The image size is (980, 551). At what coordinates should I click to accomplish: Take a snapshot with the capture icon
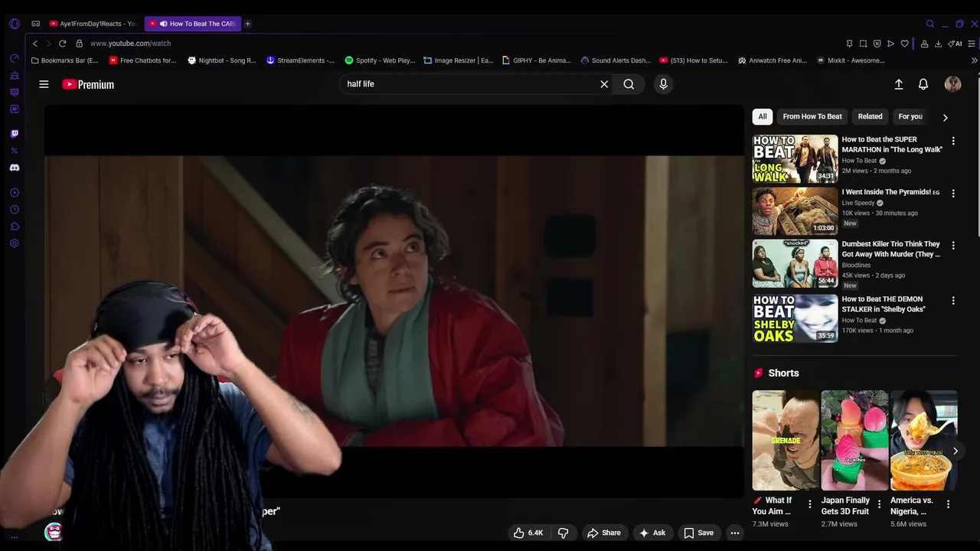(x=863, y=44)
